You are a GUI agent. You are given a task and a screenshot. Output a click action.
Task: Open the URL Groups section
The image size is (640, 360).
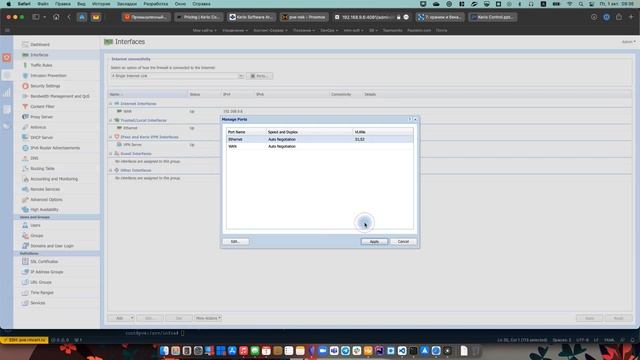point(41,282)
